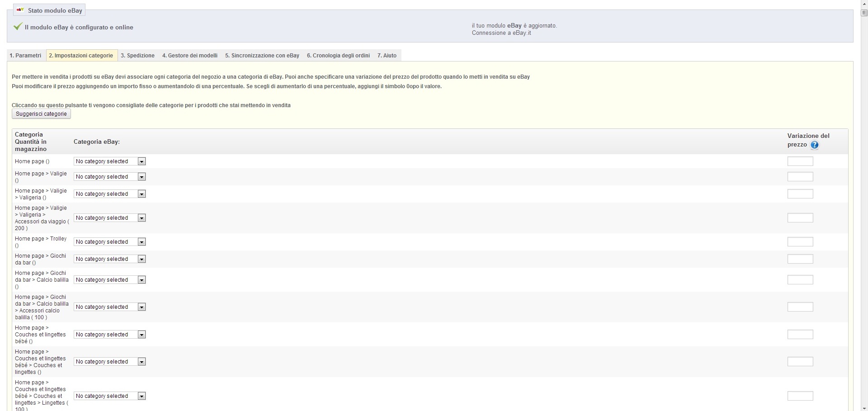This screenshot has width=868, height=411.
Task: Focus price variation field for Valigie > Valigeria ()
Action: (x=800, y=194)
